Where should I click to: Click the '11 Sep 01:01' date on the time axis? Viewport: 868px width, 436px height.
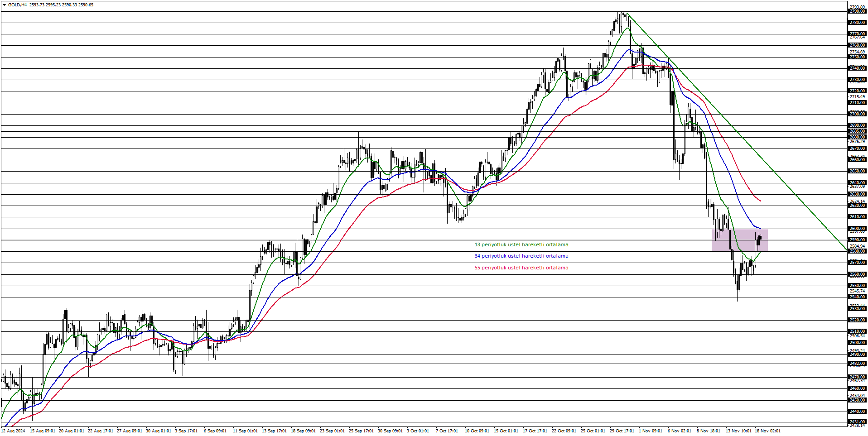[x=245, y=431]
